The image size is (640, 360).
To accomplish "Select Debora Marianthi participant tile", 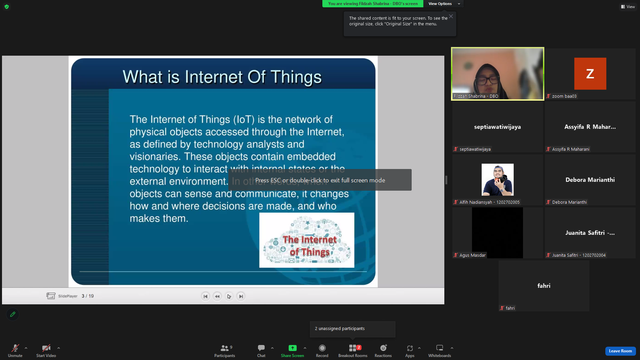I will pyautogui.click(x=590, y=180).
